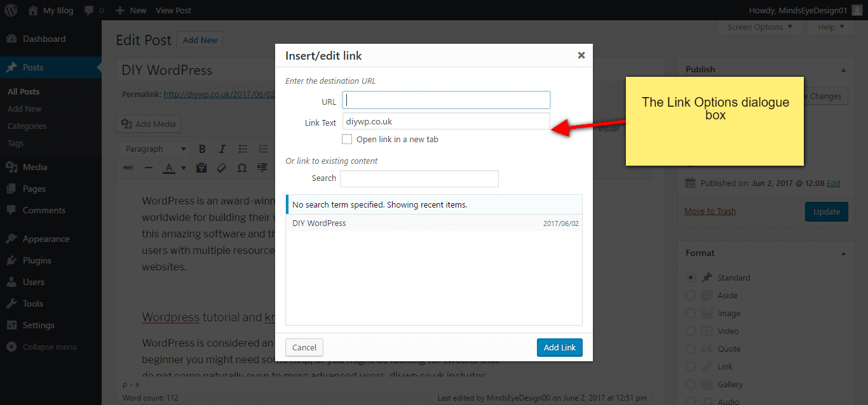Open the Howdy MindsEyeDesign01 account menu
The height and width of the screenshot is (405, 868).
[x=806, y=10]
